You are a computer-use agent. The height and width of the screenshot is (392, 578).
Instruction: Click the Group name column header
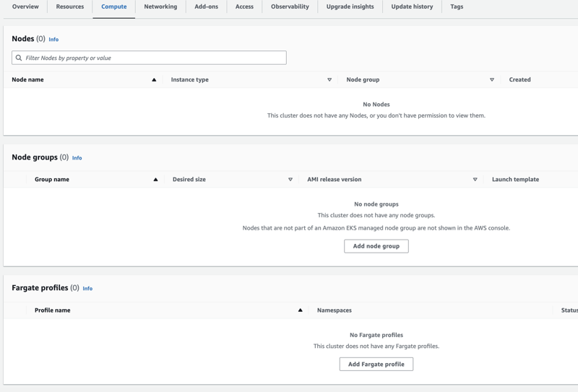pos(52,180)
